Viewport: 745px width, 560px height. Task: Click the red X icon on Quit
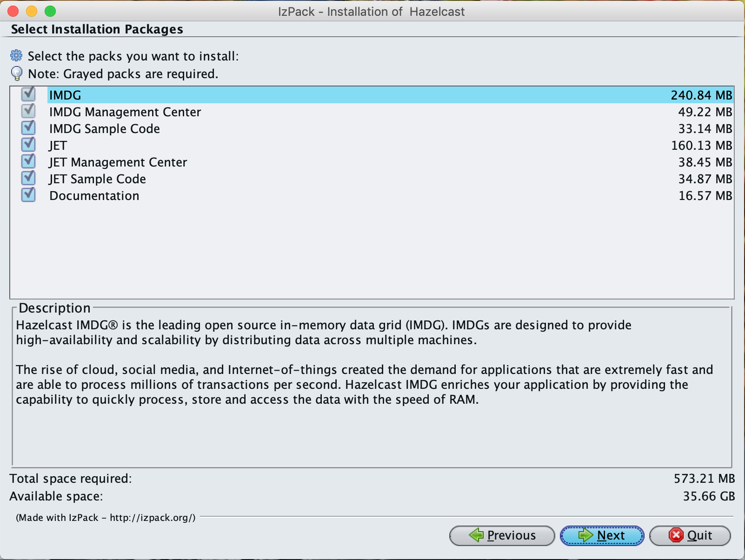pyautogui.click(x=676, y=535)
